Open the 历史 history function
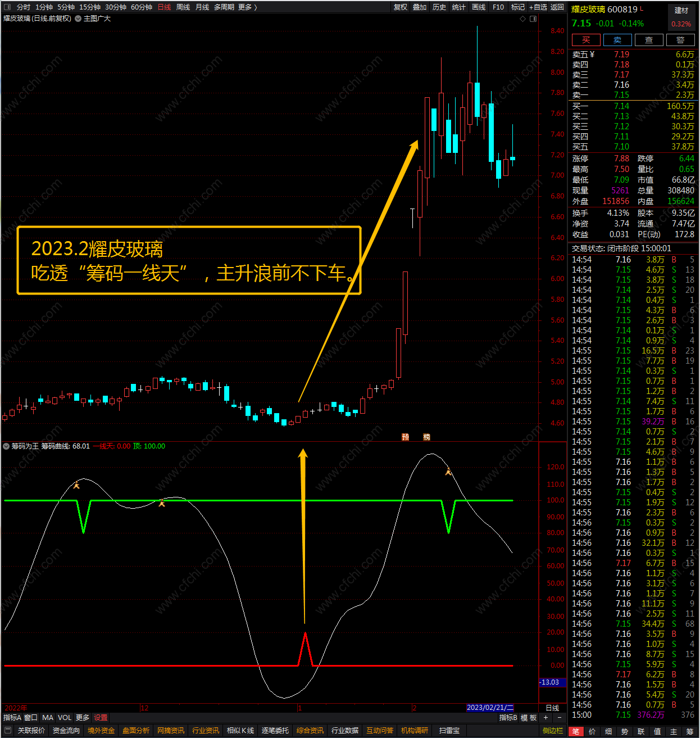700x738 pixels. (x=439, y=7)
